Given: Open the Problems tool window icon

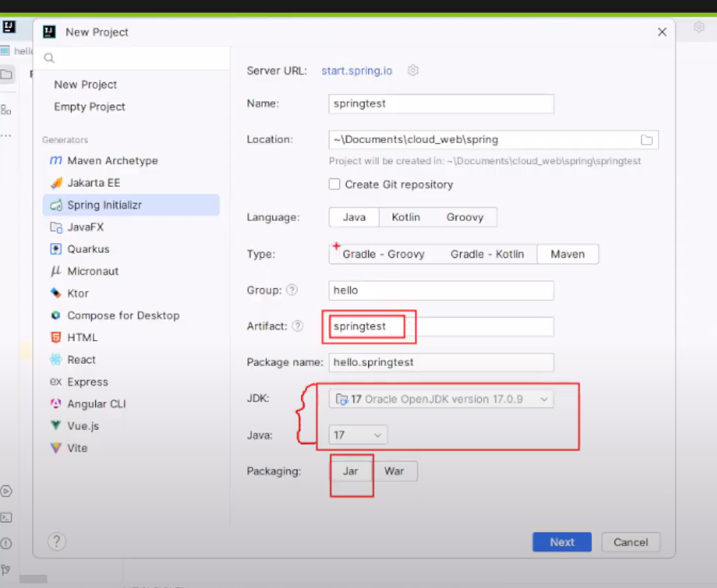Looking at the screenshot, I should (x=6, y=544).
